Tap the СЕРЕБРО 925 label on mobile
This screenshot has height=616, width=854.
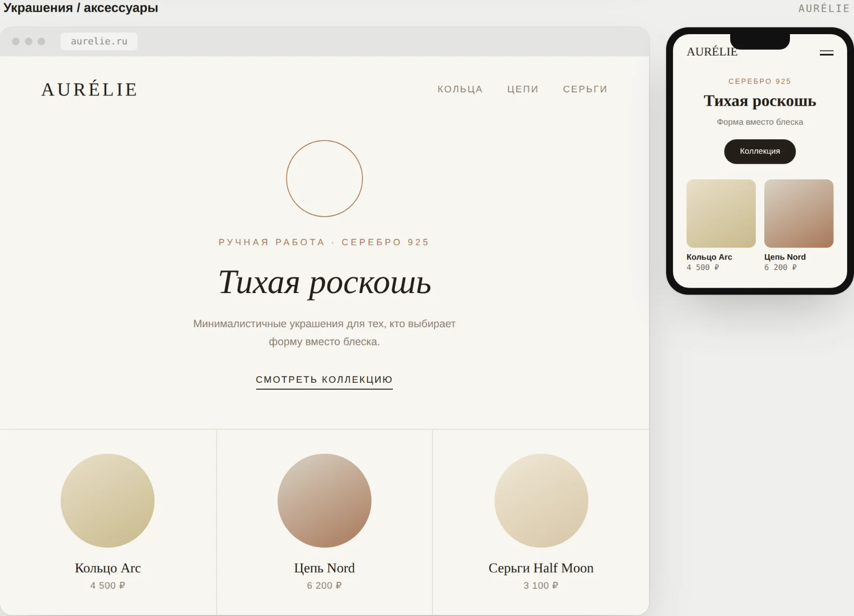coord(760,81)
